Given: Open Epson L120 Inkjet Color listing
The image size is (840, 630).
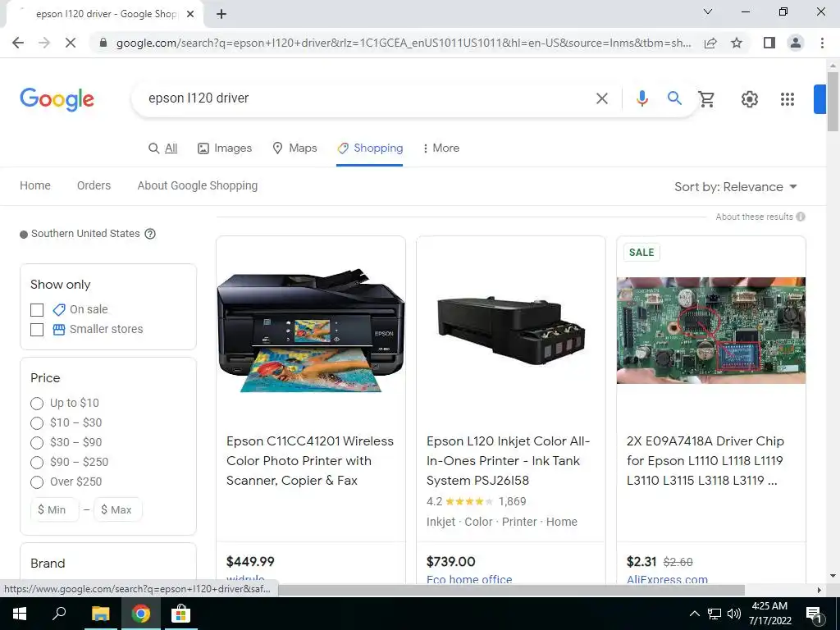Looking at the screenshot, I should pyautogui.click(x=509, y=461).
